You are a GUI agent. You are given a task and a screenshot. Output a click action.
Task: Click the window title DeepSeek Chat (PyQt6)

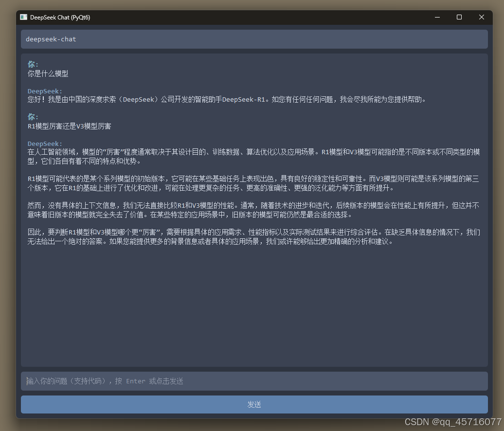tap(60, 18)
